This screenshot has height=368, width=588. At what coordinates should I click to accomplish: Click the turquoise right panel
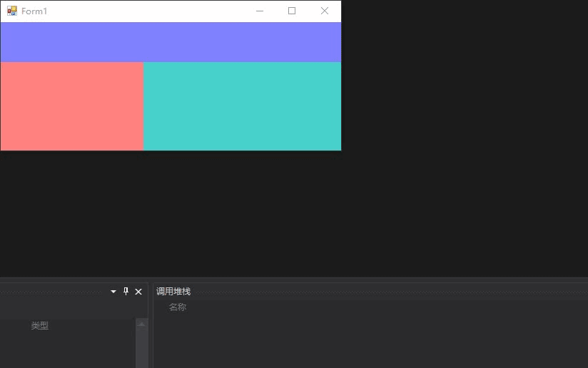[242, 106]
